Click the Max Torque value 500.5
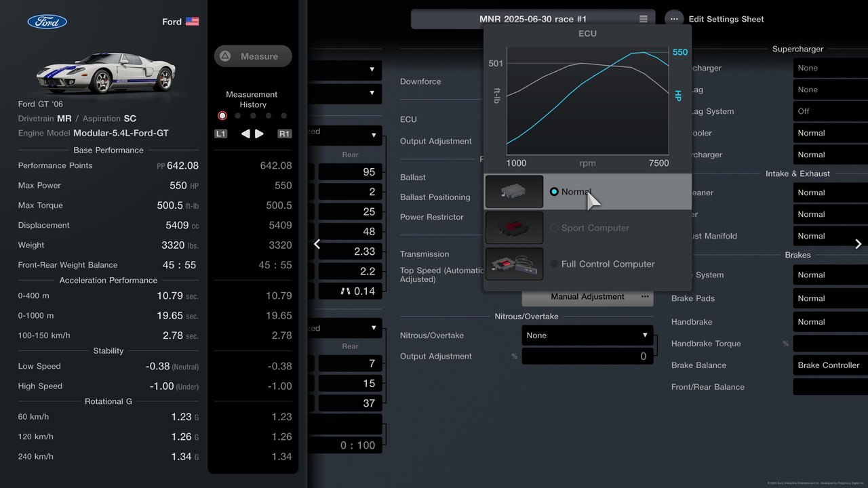 pyautogui.click(x=170, y=205)
